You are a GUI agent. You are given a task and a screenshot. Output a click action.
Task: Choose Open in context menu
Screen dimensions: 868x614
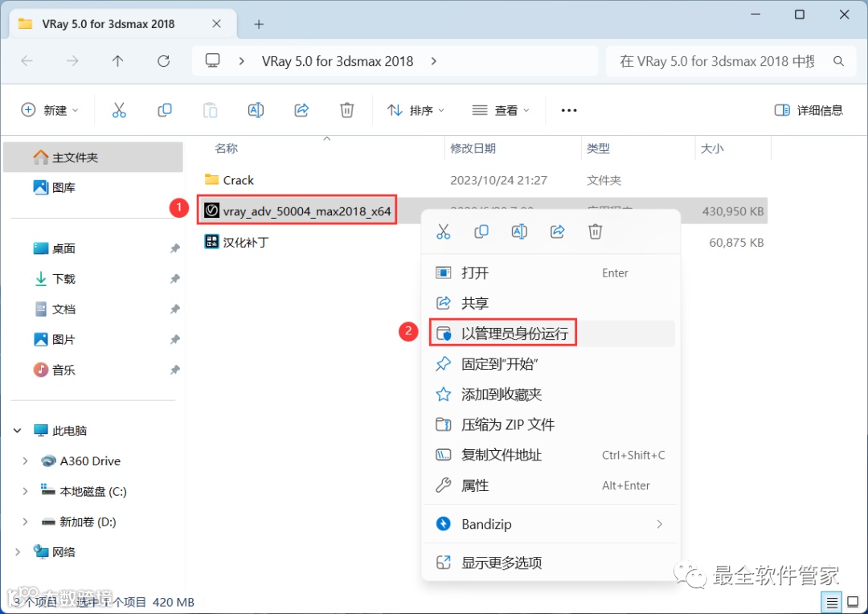click(552, 273)
